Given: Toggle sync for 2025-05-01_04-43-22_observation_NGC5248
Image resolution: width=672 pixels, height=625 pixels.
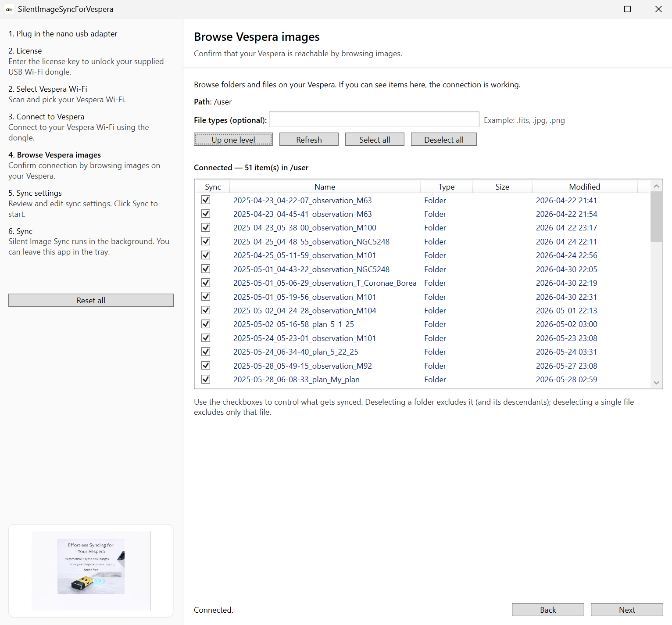Looking at the screenshot, I should coord(206,269).
